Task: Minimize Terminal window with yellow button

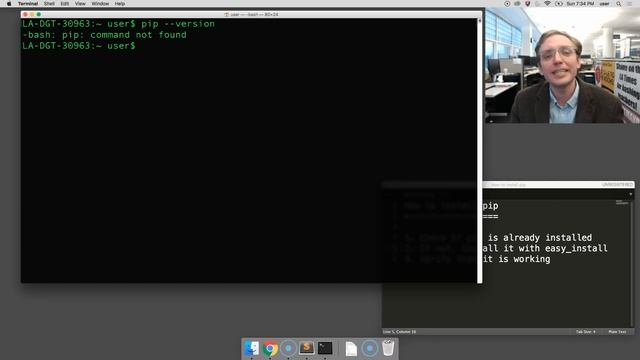Action: point(32,14)
